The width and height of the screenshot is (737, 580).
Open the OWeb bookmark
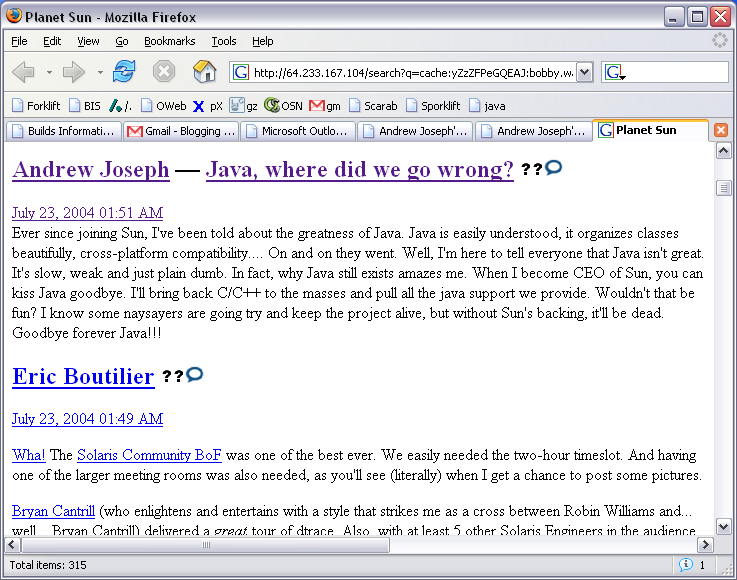[x=164, y=106]
